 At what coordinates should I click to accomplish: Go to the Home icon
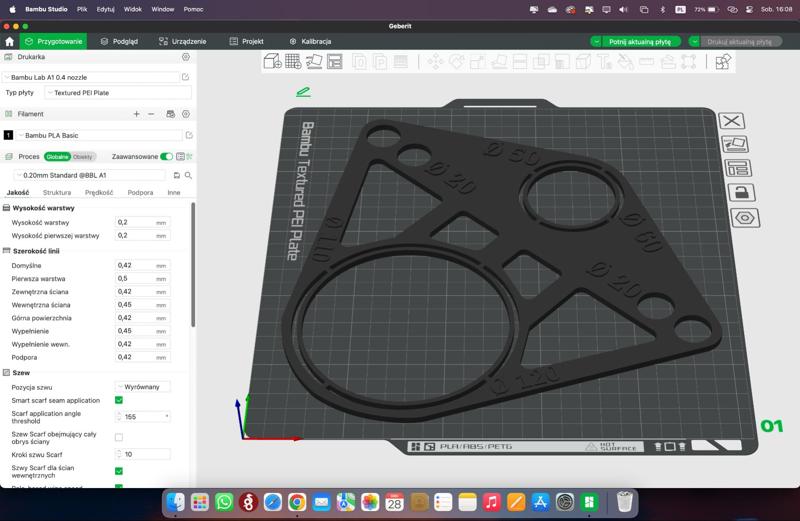pyautogui.click(x=9, y=41)
